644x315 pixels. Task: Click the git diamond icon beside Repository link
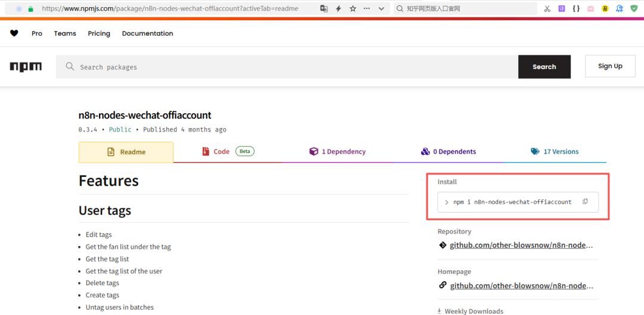click(442, 245)
